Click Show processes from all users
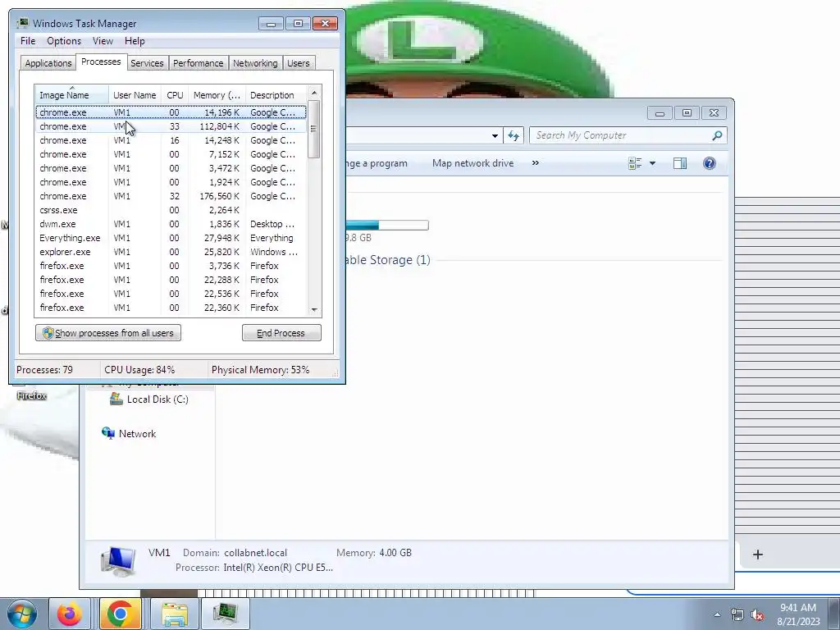 tap(108, 333)
